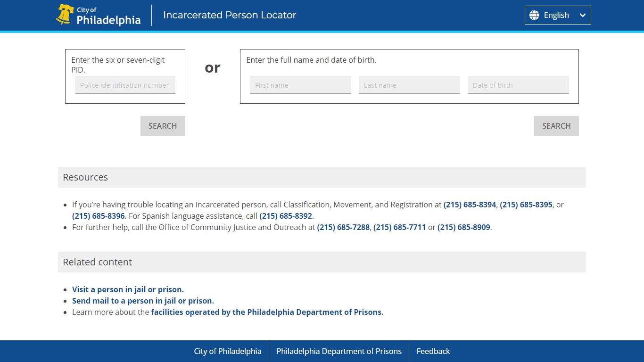Viewport: 644px width, 362px height.
Task: Call the (215) 685-8395 phone link
Action: (526, 205)
